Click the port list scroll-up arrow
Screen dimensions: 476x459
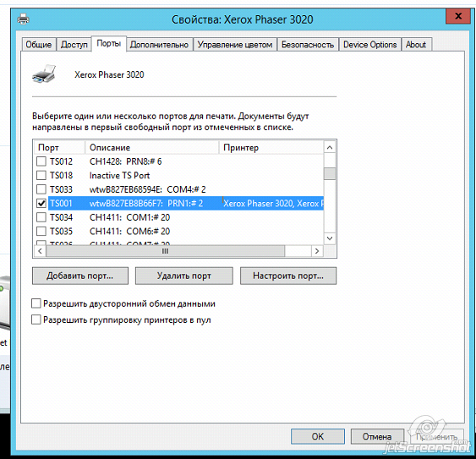[x=330, y=148]
